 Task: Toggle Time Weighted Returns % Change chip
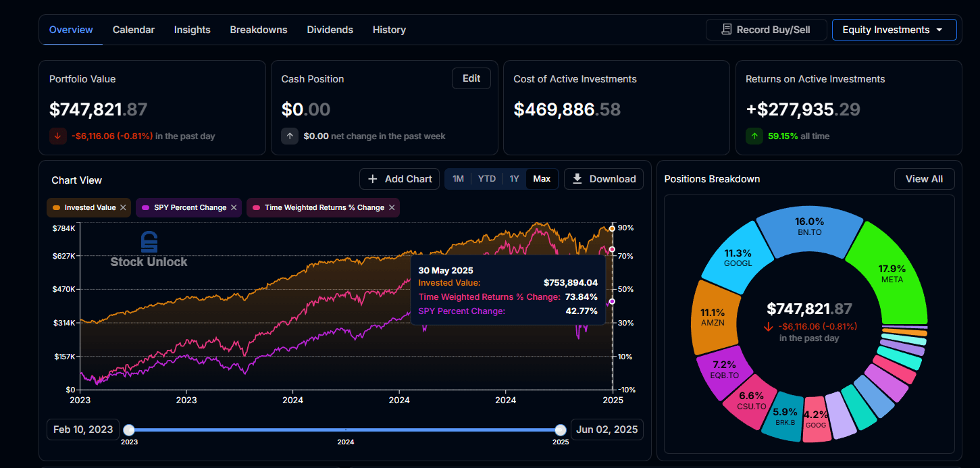point(323,208)
